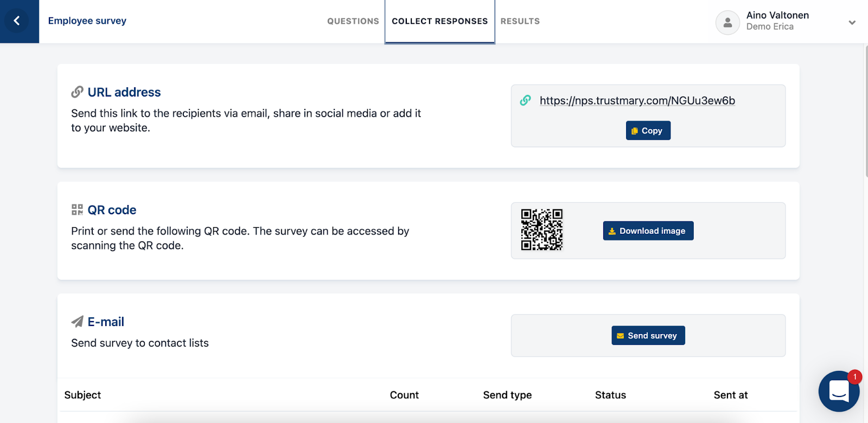Download the QR code image
This screenshot has height=423, width=868.
648,231
